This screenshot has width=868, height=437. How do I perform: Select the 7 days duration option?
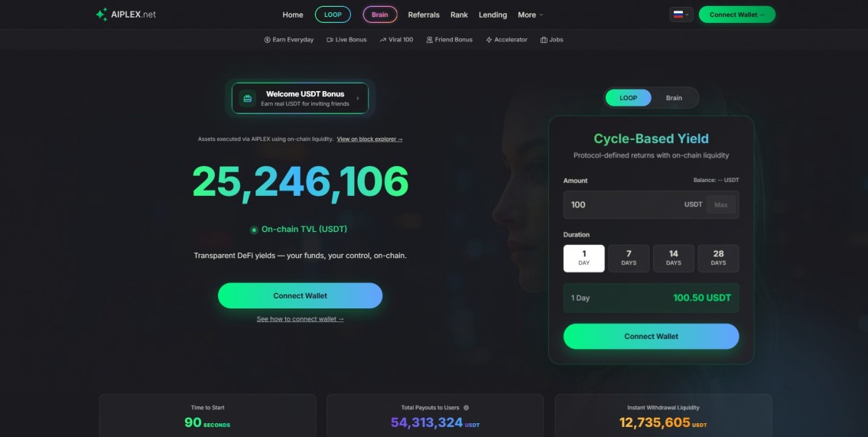click(629, 258)
